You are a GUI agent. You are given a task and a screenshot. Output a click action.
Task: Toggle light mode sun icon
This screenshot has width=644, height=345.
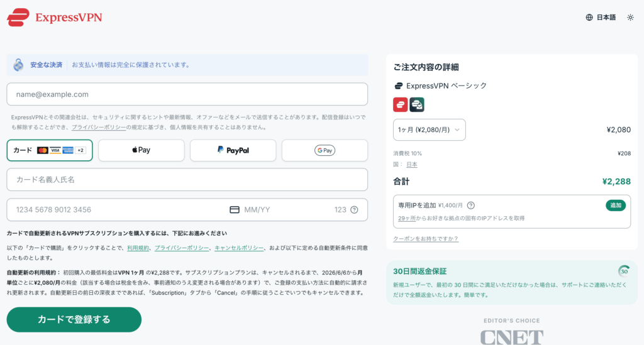[630, 17]
